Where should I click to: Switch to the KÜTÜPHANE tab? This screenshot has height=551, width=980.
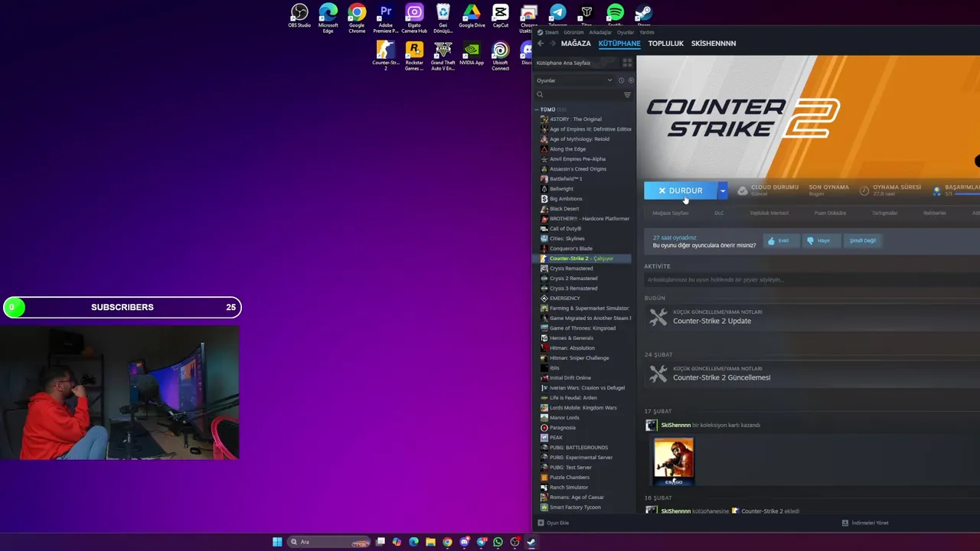tap(619, 44)
